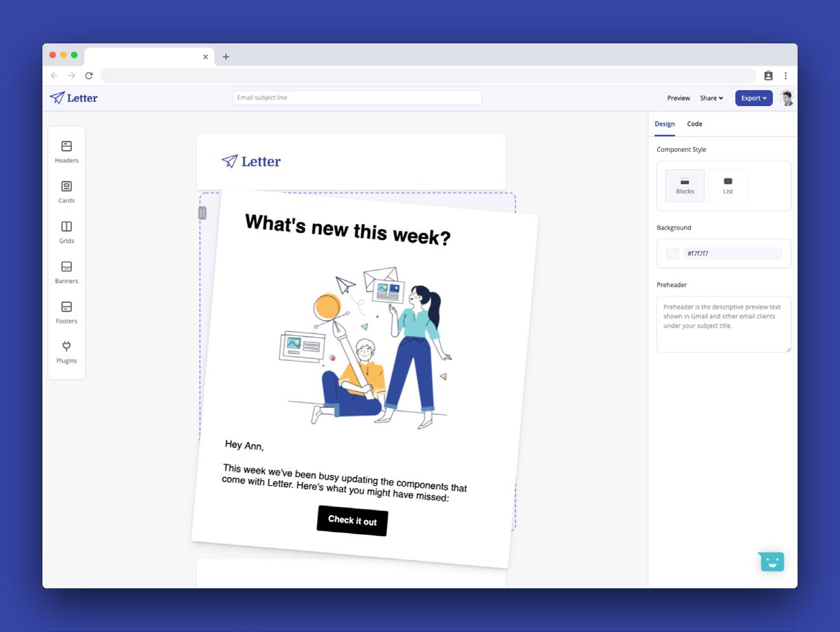Image resolution: width=840 pixels, height=632 pixels.
Task: Click the browser address bar
Action: point(428,76)
